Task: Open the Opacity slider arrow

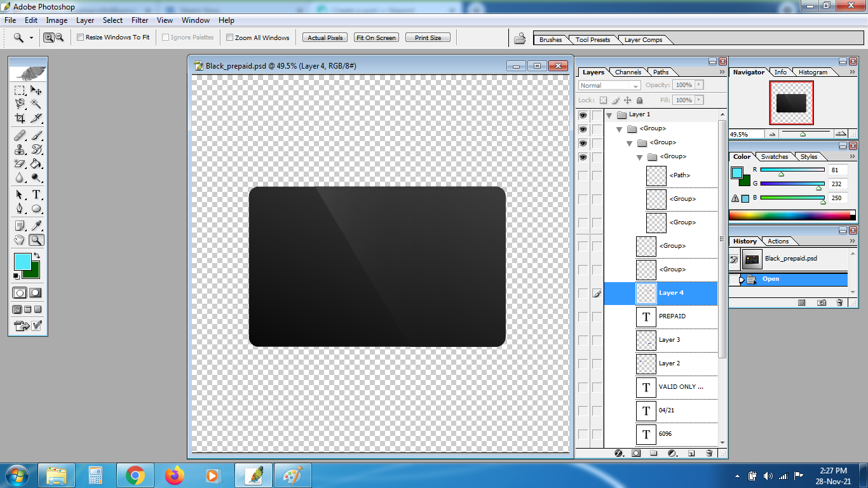Action: coord(699,85)
